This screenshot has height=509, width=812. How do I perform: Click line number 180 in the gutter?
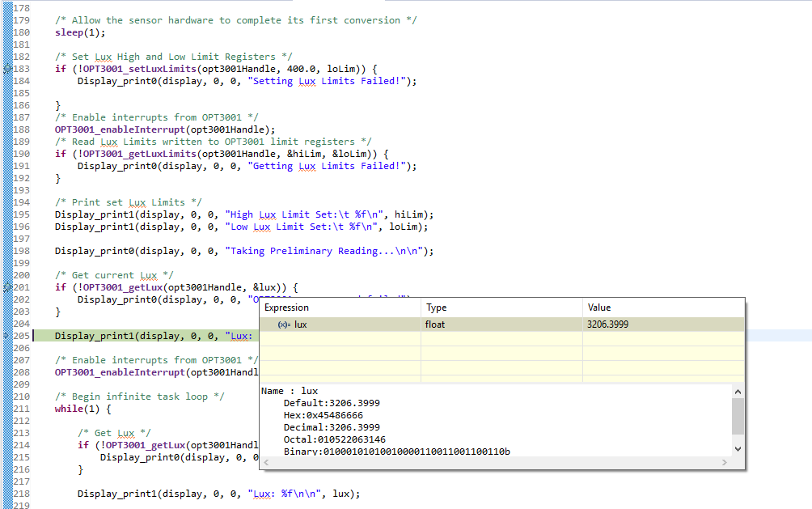[x=21, y=32]
